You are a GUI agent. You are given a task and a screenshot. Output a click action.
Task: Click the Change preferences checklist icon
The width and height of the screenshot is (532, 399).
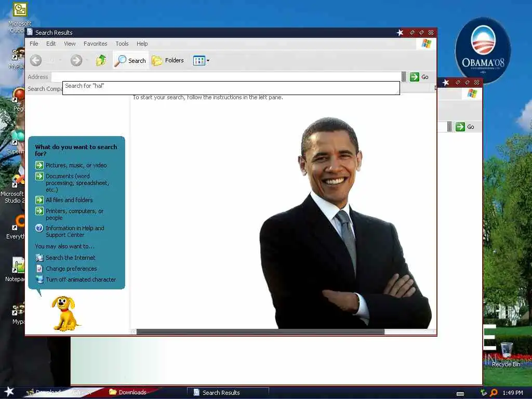[39, 269]
